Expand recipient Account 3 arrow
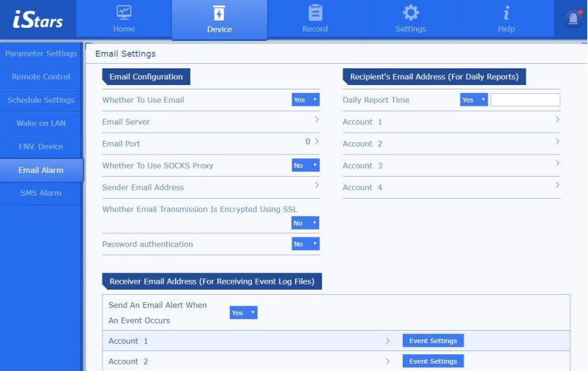 (x=557, y=164)
